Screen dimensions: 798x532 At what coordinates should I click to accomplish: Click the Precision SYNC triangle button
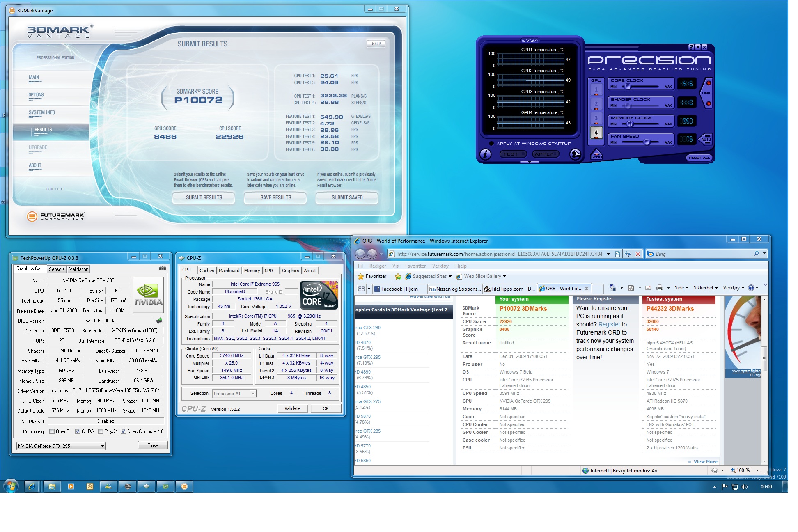[x=596, y=155]
